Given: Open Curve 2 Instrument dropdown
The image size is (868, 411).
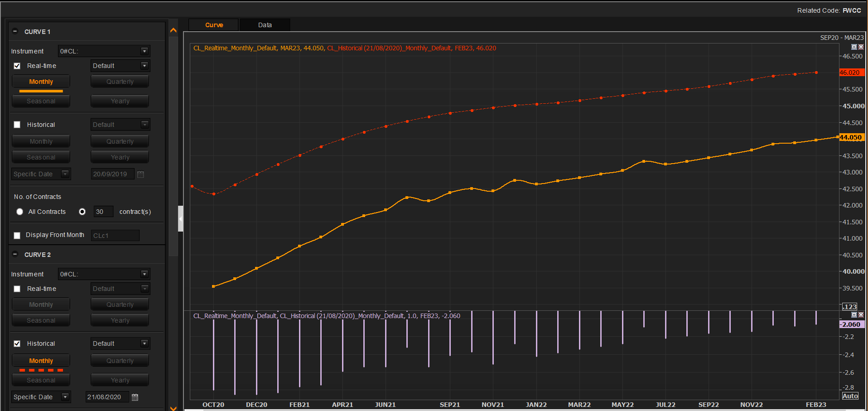Looking at the screenshot, I should 145,274.
